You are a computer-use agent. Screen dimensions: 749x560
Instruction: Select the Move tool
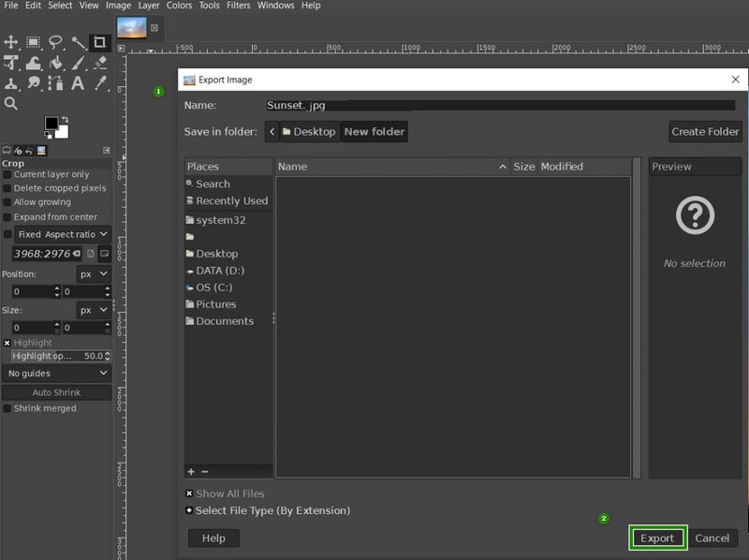click(x=11, y=41)
